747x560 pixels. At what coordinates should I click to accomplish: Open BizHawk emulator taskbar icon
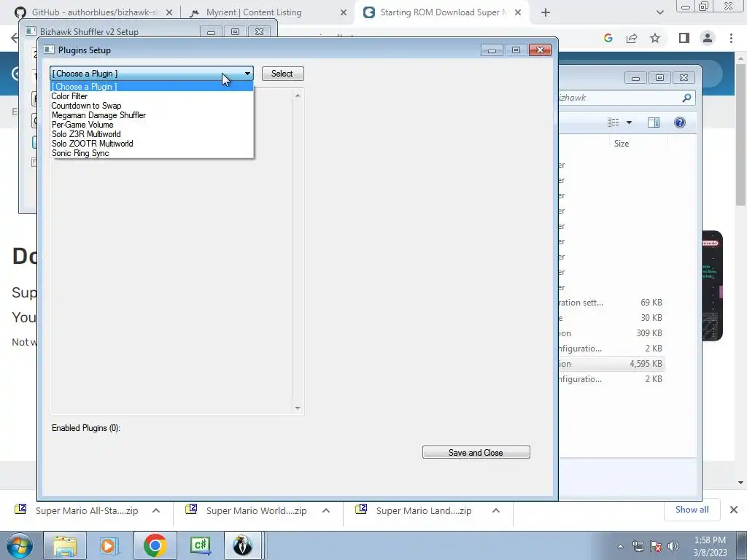point(243,545)
